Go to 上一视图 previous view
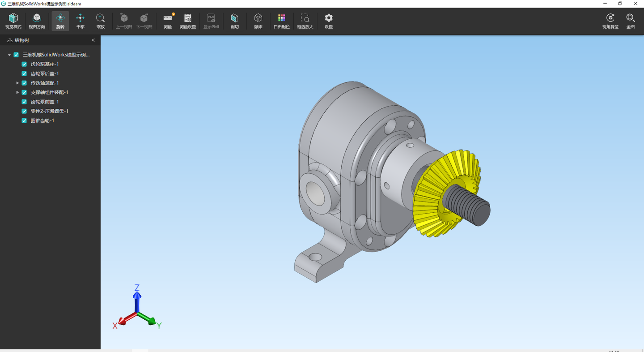Image resolution: width=644 pixels, height=352 pixels. [124, 21]
